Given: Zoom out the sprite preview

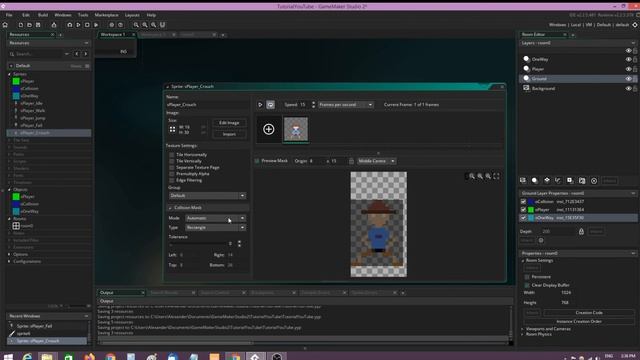Looking at the screenshot, I should (472, 176).
